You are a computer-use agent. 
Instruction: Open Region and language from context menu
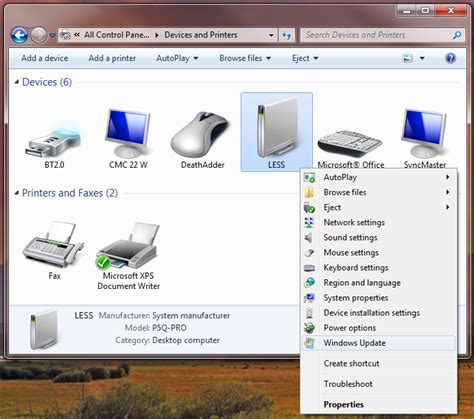point(378,283)
